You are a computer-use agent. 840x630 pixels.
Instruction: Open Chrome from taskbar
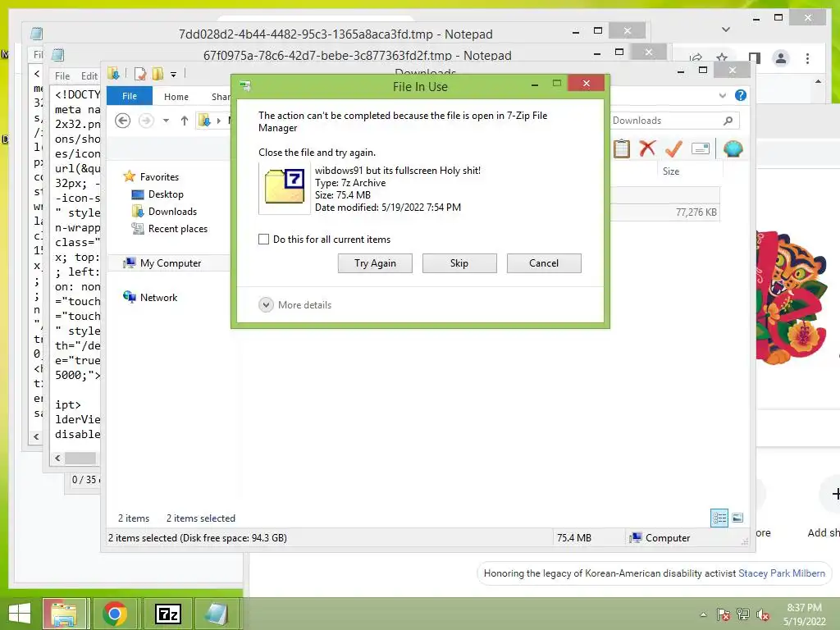(115, 614)
